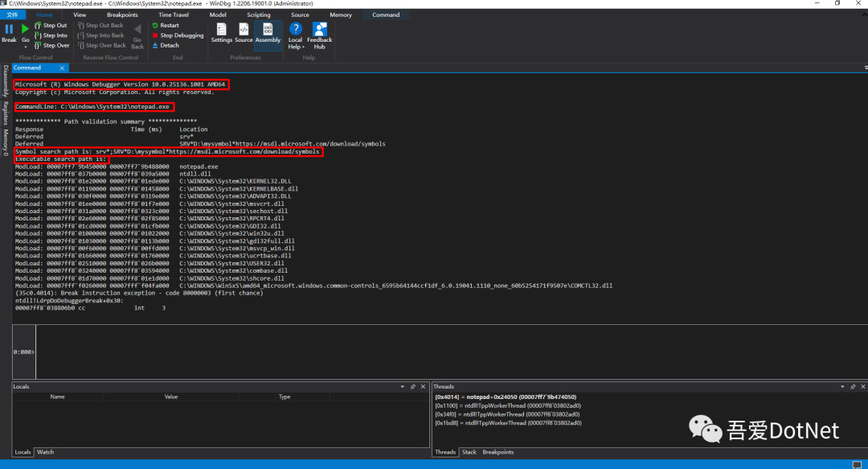Select the Home ribbon tab

point(44,15)
